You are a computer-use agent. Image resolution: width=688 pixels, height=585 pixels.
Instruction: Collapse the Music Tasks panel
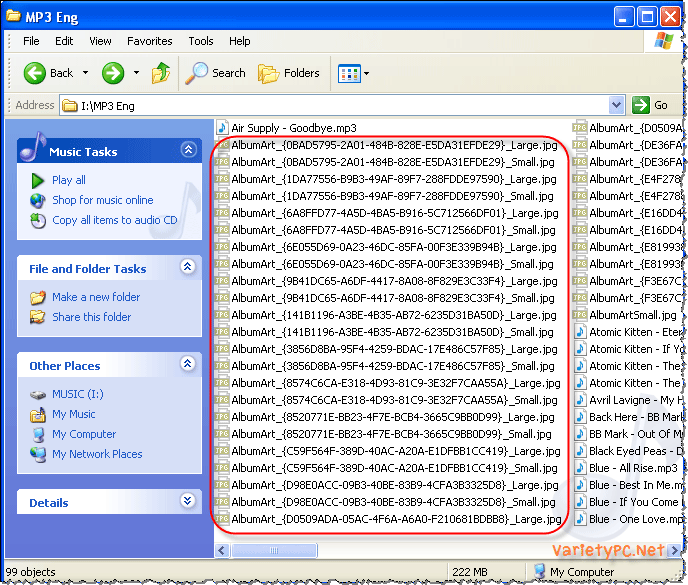(188, 150)
